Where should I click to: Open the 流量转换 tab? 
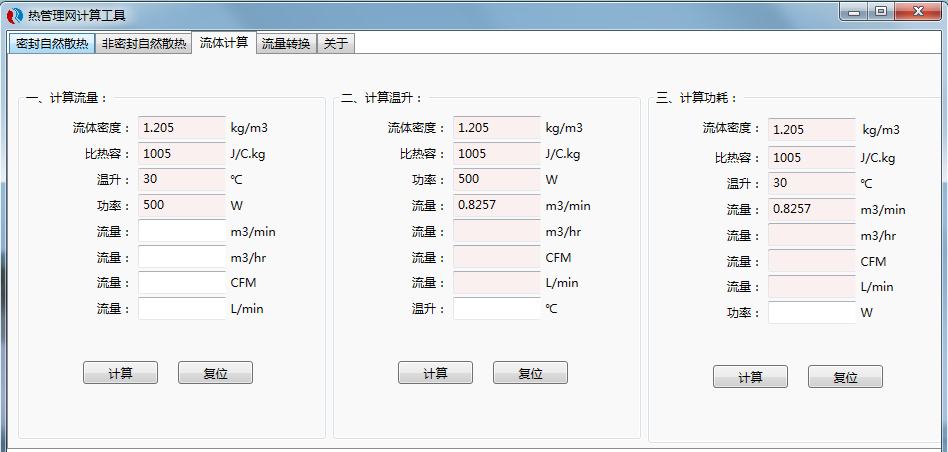[x=287, y=44]
